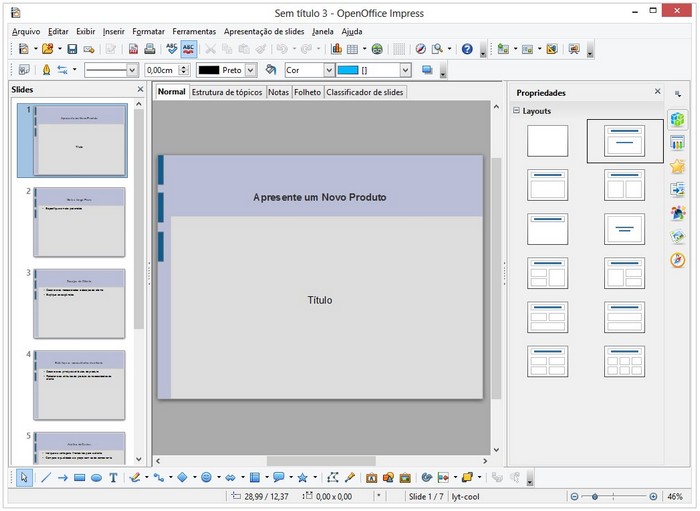Click the Apresente um Novo Produto title
The width and height of the screenshot is (700, 511).
(320, 197)
